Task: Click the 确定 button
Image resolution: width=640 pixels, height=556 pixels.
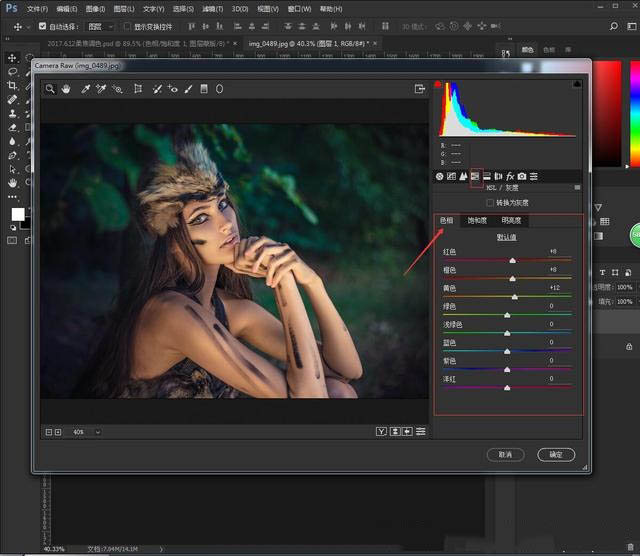Action: (x=556, y=454)
